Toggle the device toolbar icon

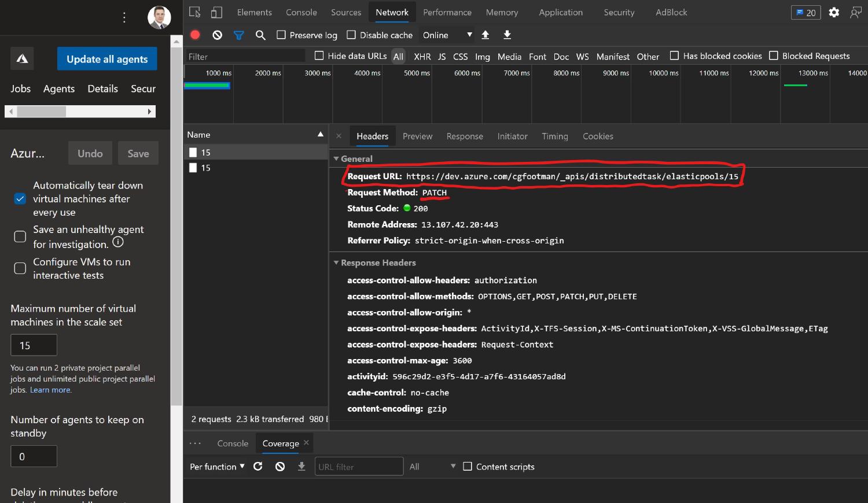[216, 12]
